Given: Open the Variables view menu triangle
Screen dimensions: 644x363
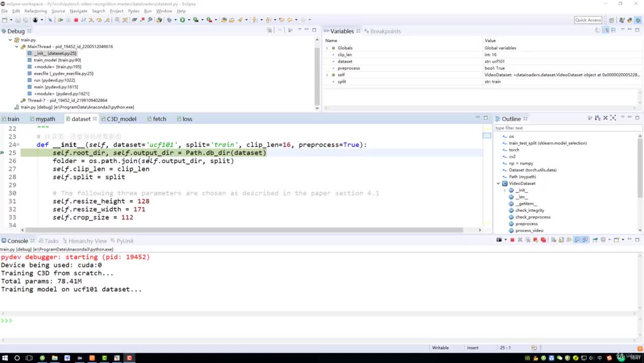Looking at the screenshot, I should click(623, 30).
